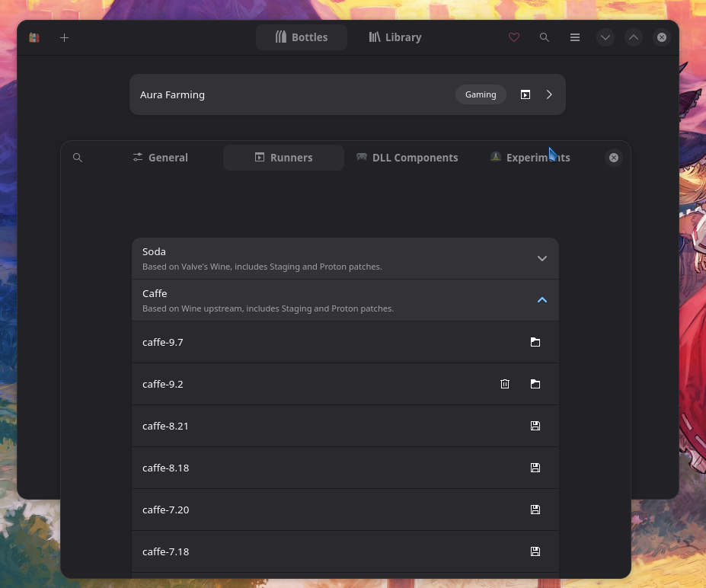
Task: Select the caffe-7.20 row label
Action: [166, 510]
